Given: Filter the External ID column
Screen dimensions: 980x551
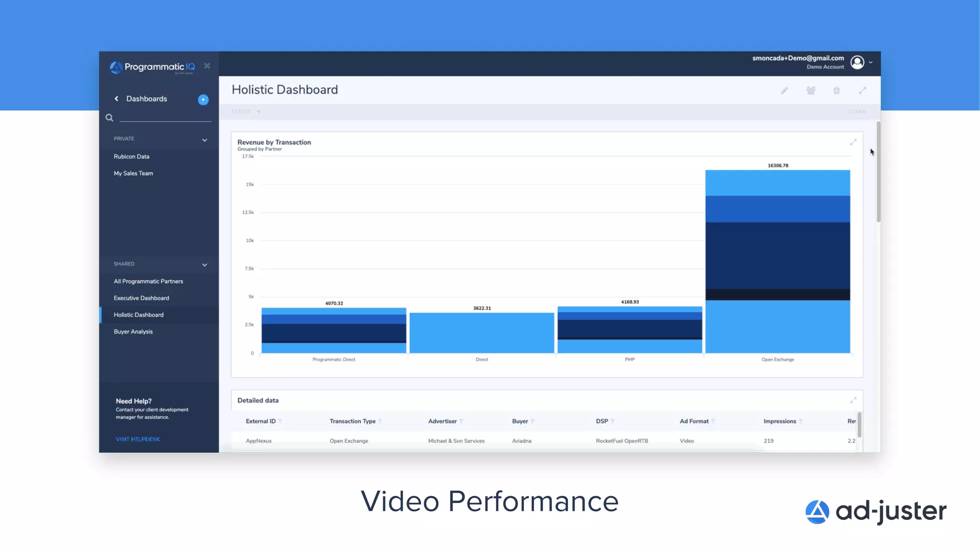Looking at the screenshot, I should click(280, 421).
